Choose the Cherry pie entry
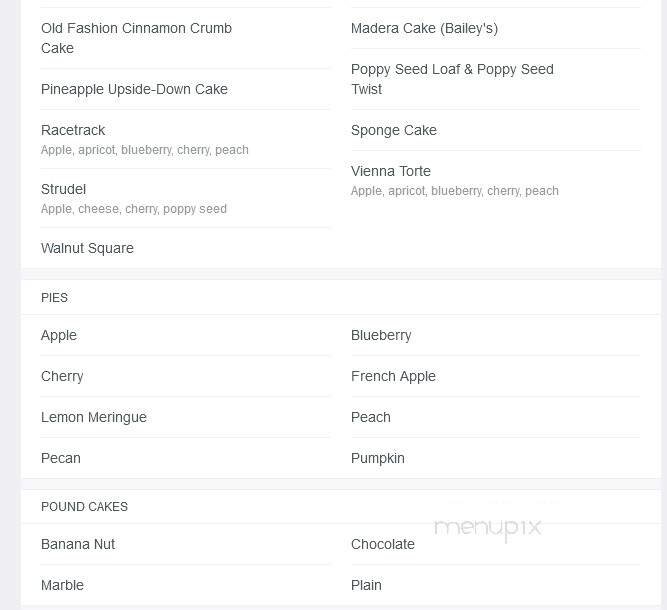 pyautogui.click(x=62, y=376)
